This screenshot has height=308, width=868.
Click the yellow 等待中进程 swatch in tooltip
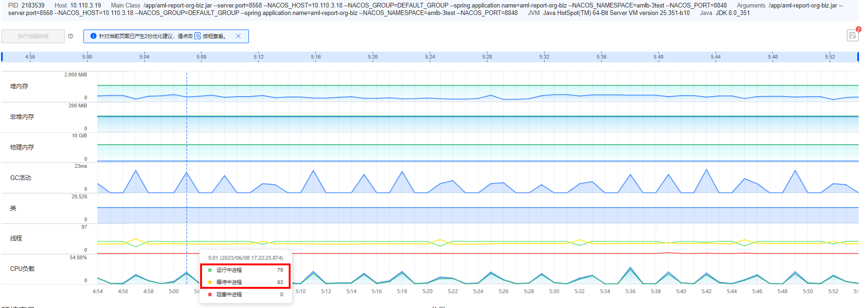[x=210, y=282]
